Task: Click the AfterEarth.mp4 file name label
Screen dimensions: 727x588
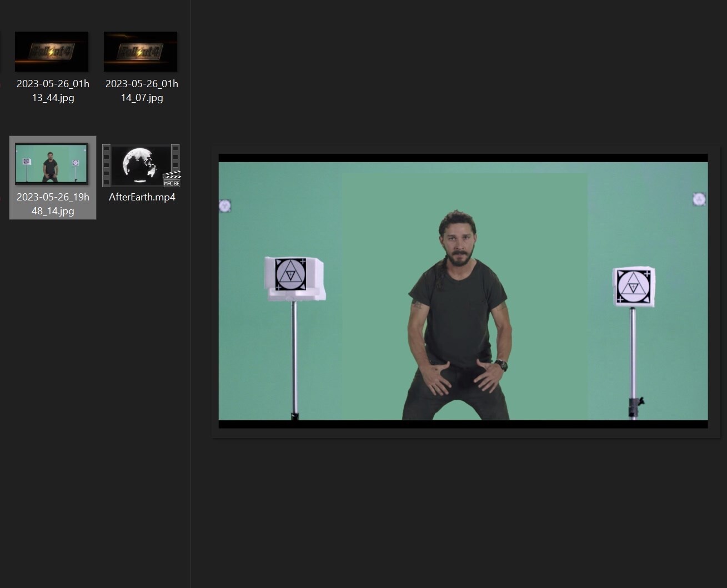Action: [142, 197]
